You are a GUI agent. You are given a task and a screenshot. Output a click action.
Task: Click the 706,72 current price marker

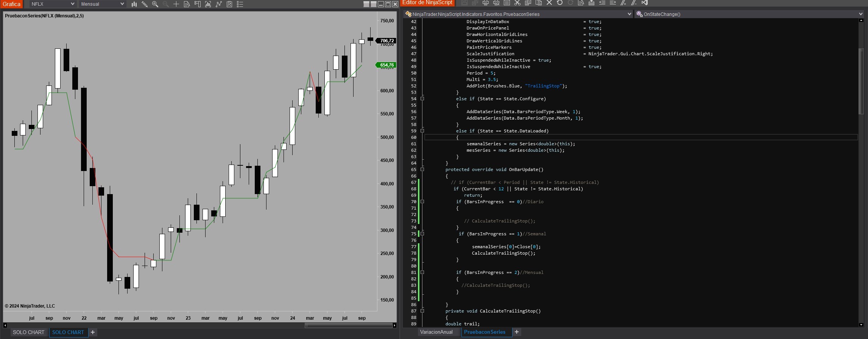click(x=386, y=41)
